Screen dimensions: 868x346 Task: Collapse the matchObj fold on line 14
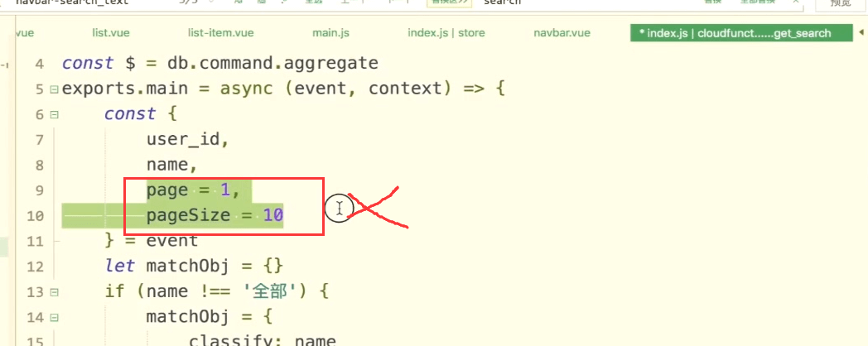(54, 318)
